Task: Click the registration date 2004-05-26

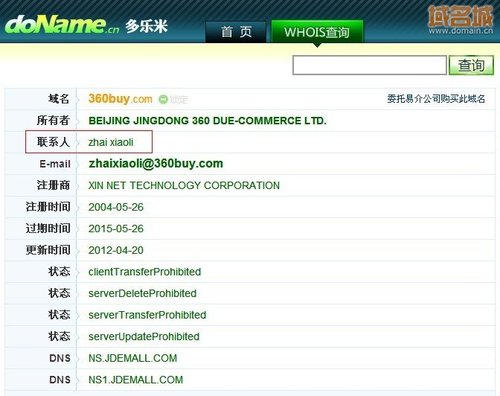Action: [116, 207]
